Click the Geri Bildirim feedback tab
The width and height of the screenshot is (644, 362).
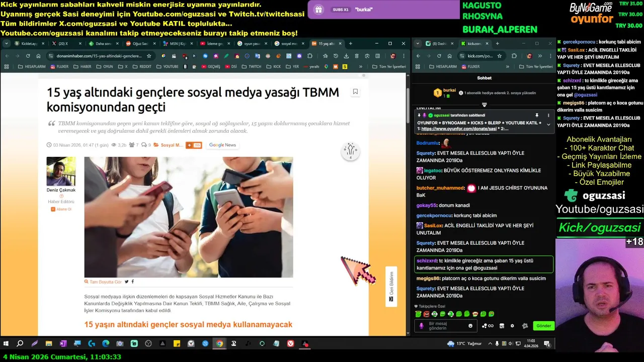[x=391, y=286]
